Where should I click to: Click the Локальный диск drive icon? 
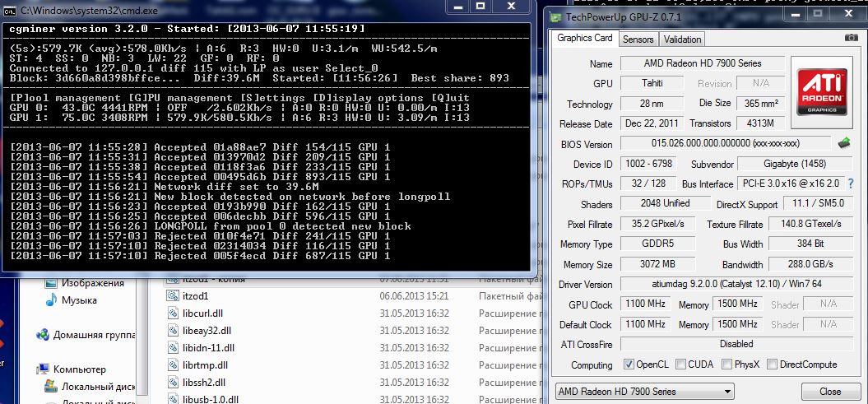(52, 386)
